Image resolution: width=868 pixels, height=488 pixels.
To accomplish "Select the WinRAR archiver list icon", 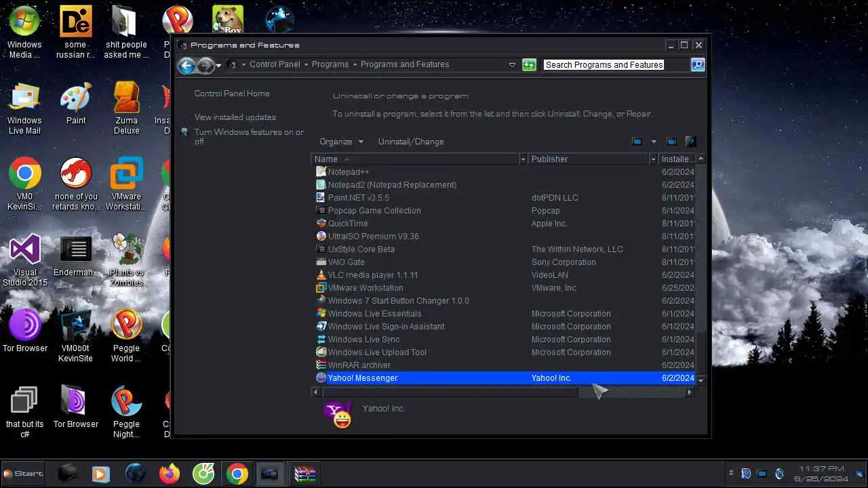I will [x=321, y=365].
